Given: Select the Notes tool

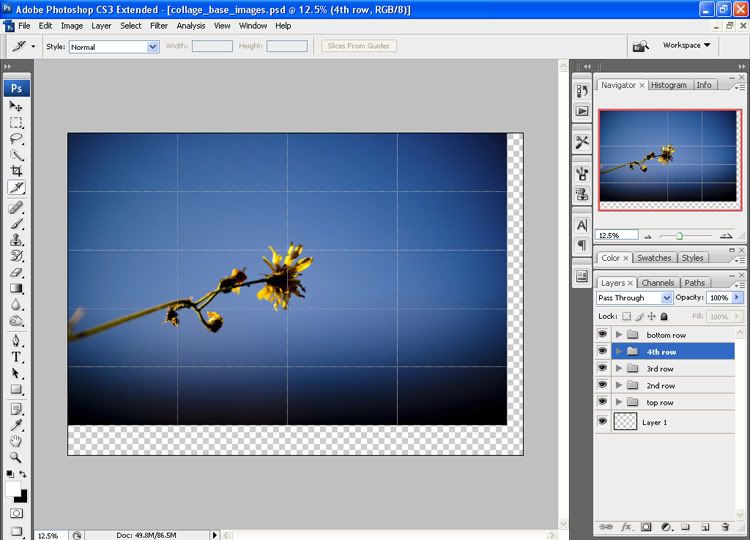Looking at the screenshot, I should click(x=16, y=409).
